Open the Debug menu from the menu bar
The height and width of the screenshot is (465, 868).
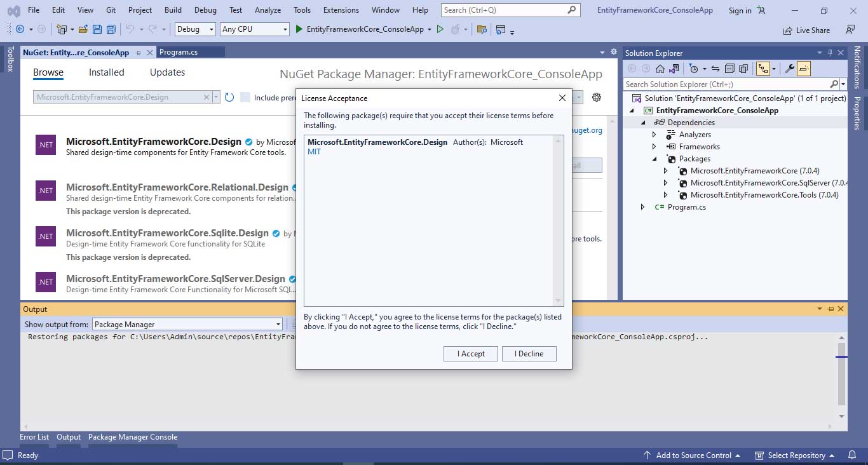(205, 10)
